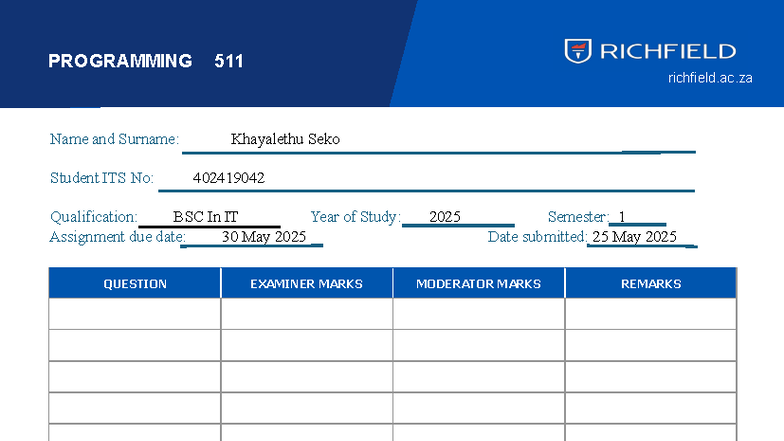Click first empty cell under EXAMINER MARKS

coord(306,314)
